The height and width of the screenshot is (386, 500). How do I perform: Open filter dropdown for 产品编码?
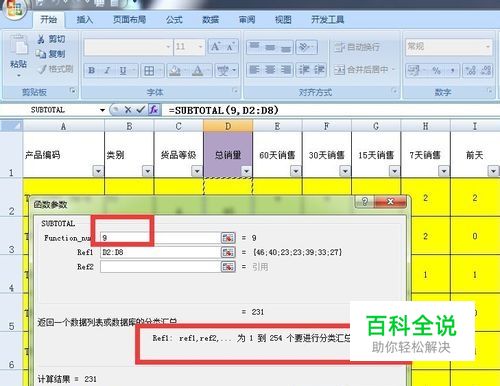[98, 171]
